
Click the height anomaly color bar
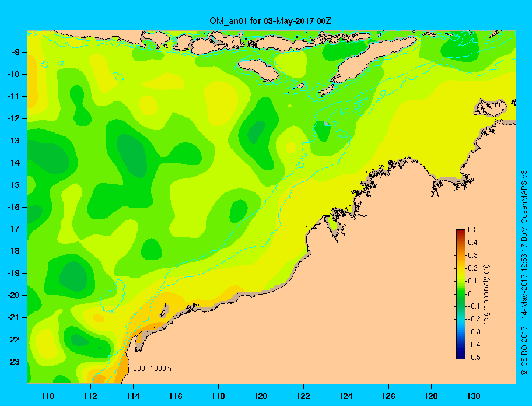(461, 294)
